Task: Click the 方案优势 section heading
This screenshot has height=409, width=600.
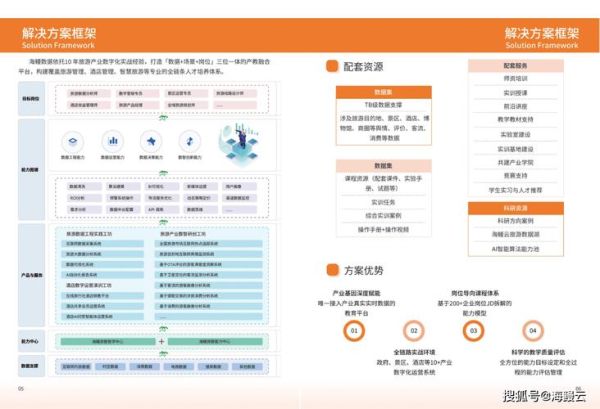Action: [364, 270]
